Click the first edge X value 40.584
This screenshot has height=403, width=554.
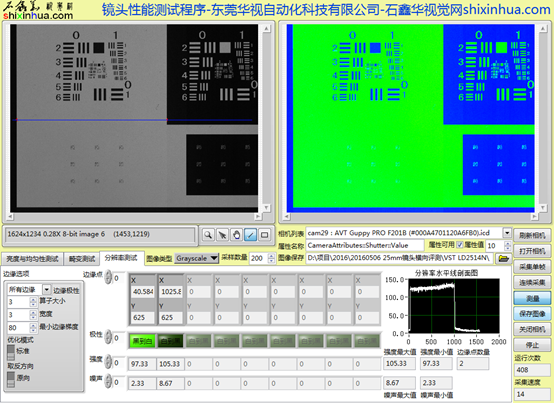point(143,292)
